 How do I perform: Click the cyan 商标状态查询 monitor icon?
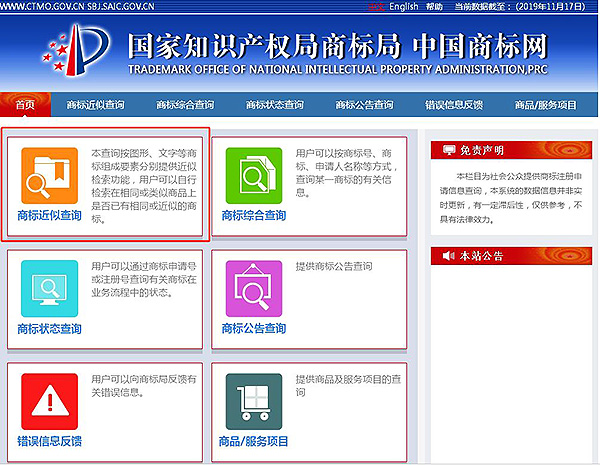(49, 289)
